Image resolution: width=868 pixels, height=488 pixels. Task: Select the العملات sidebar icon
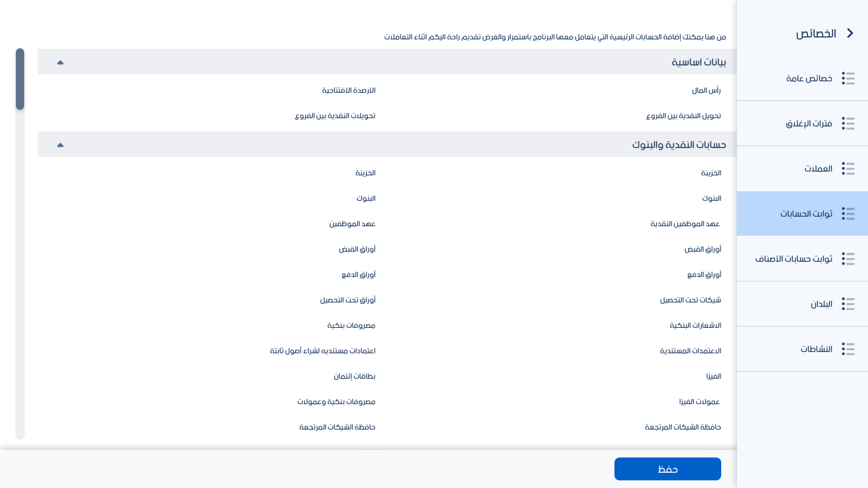[x=848, y=168]
